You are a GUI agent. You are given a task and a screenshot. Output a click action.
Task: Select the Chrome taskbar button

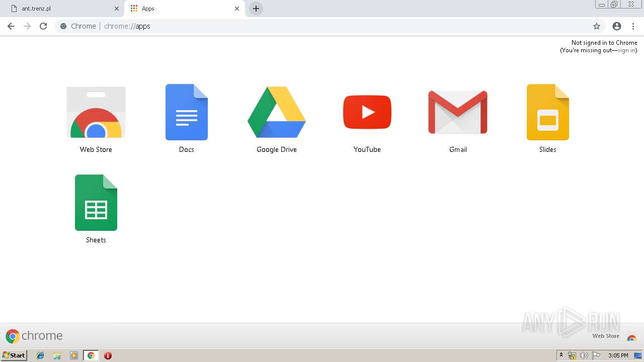[x=91, y=355]
